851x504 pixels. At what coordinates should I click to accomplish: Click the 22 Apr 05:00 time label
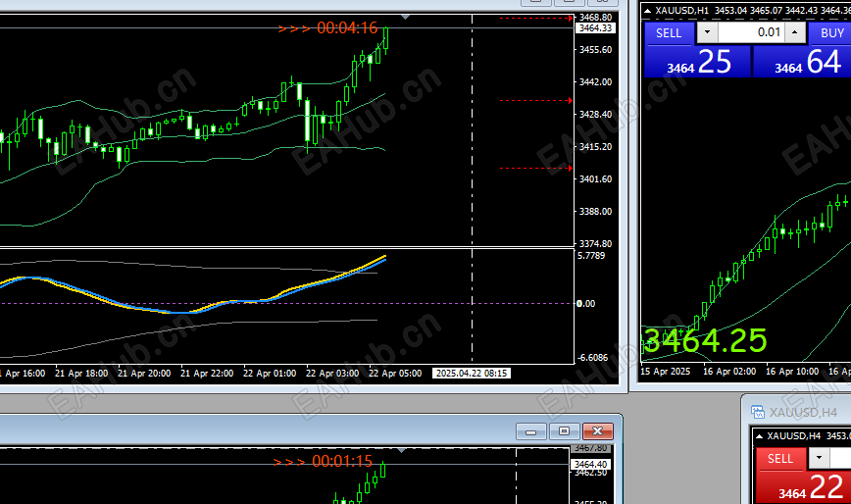395,374
